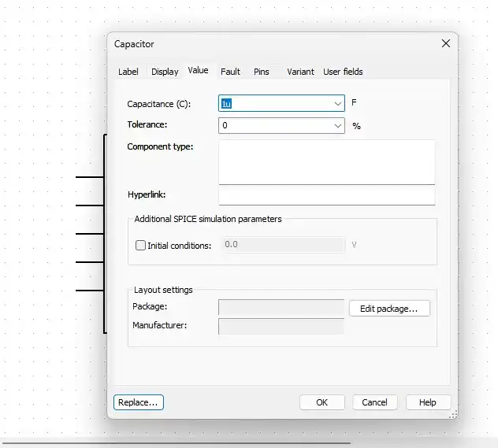
Task: Click inside the Component type box
Action: (x=326, y=161)
